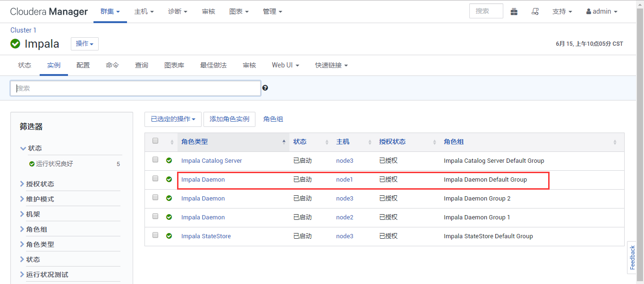Go to Cluster 1 breadcrumb link
644x284 pixels.
tap(24, 30)
